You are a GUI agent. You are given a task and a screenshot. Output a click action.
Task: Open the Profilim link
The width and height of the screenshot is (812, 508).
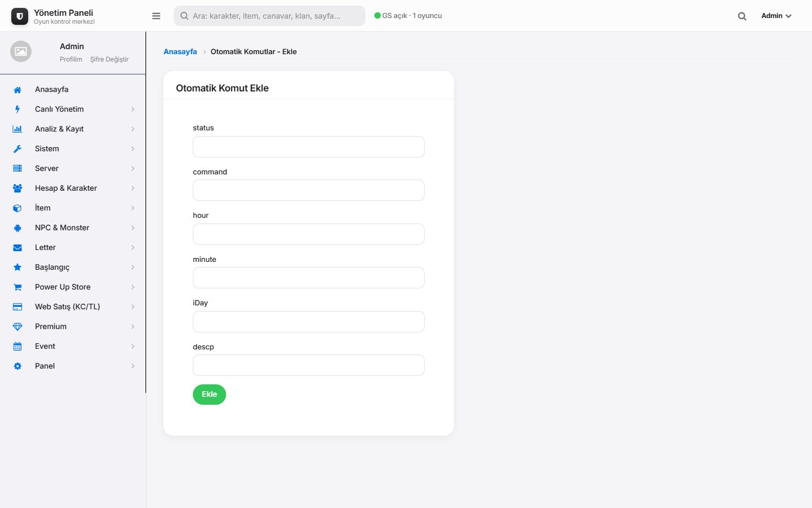[71, 59]
